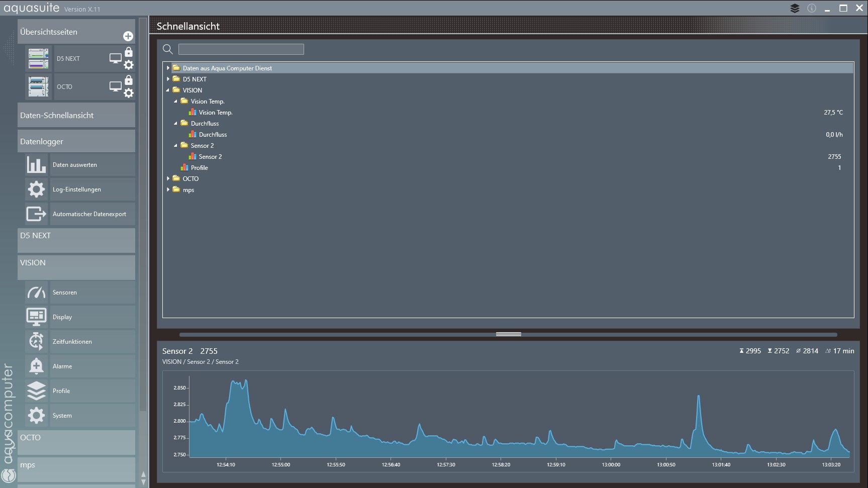Screen dimensions: 868x488
Task: Toggle lock on D5 NEXT overview page
Action: 129,52
